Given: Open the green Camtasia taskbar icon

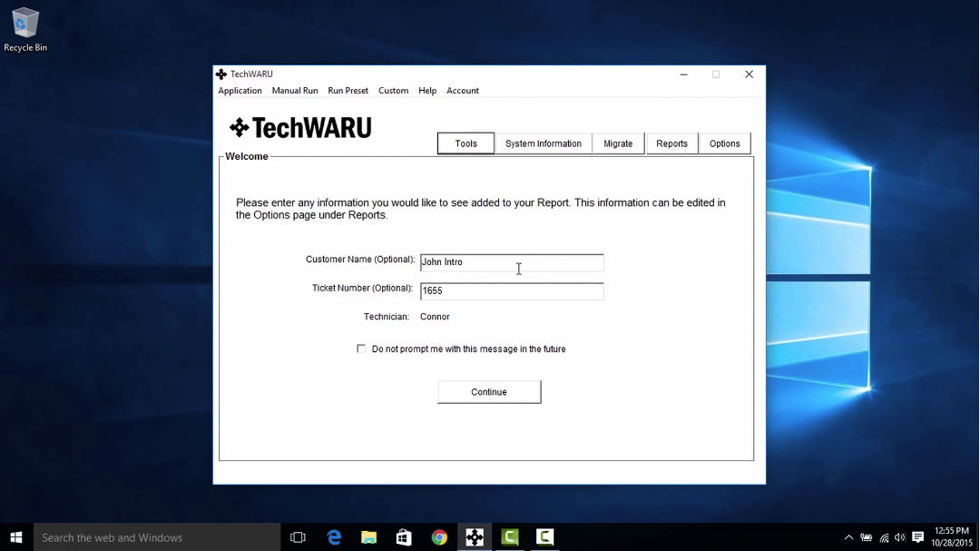Looking at the screenshot, I should 510,537.
